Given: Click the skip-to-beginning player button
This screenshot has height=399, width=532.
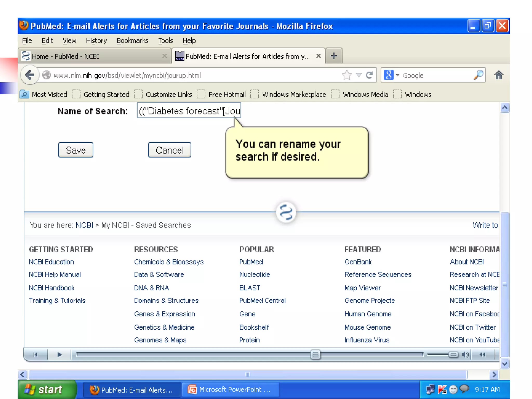Looking at the screenshot, I should 36,355.
